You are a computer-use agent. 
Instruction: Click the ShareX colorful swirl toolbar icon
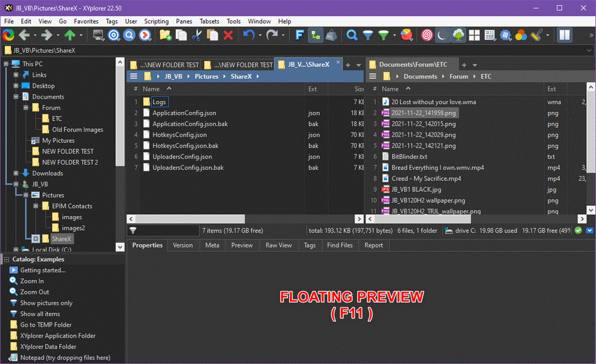(9, 36)
